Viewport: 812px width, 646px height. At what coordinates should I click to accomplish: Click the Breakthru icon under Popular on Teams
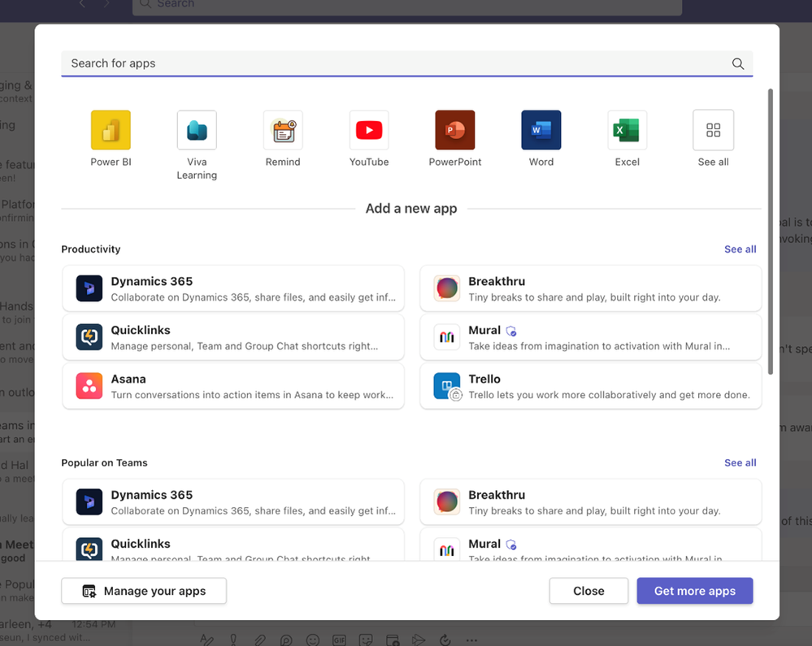click(x=447, y=502)
